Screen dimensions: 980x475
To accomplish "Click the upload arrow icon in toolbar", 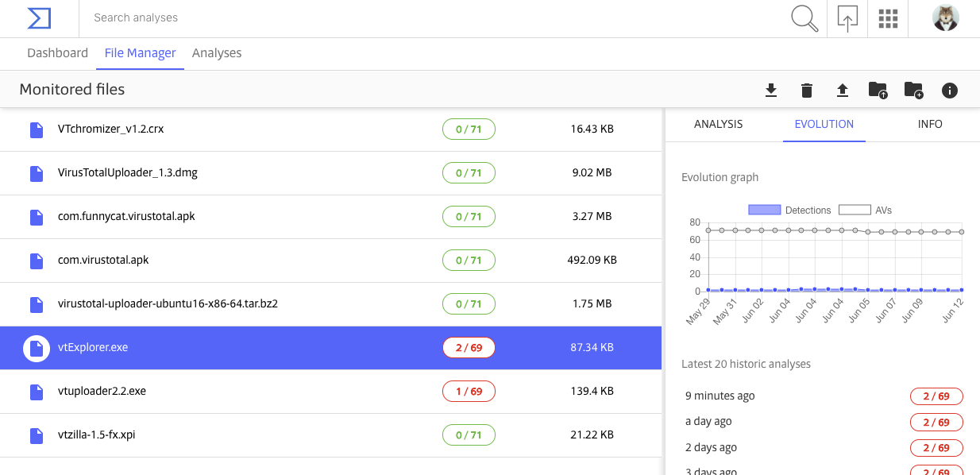I will tap(843, 91).
